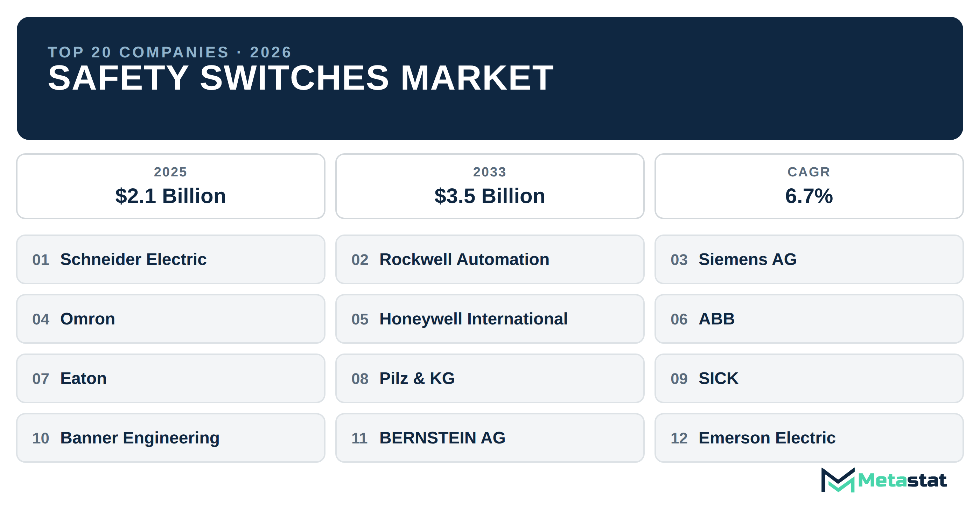Screen dimensions: 980x511
Task: Click rank number 05
Action: coord(360,319)
